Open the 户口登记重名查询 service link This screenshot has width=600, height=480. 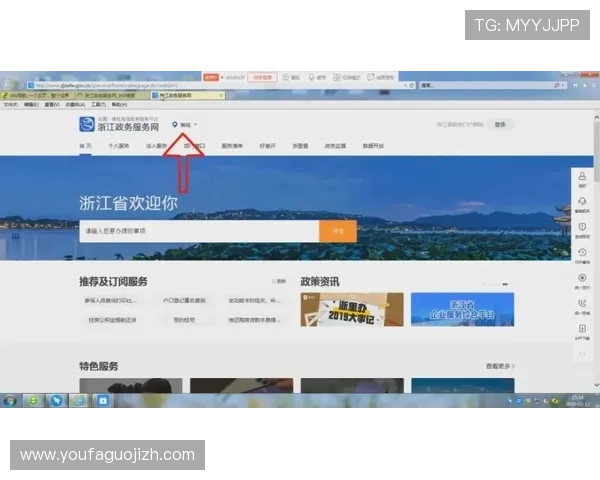pos(184,300)
